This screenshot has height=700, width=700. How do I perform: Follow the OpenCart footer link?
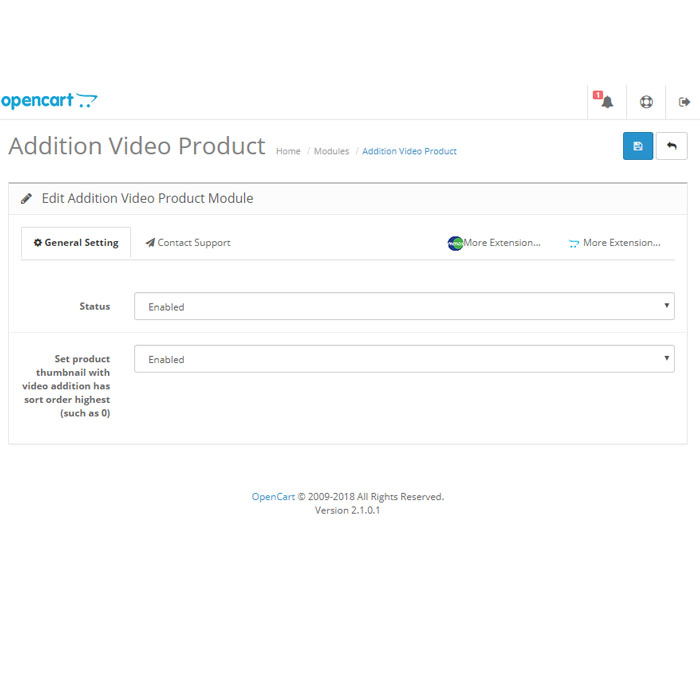click(x=273, y=497)
